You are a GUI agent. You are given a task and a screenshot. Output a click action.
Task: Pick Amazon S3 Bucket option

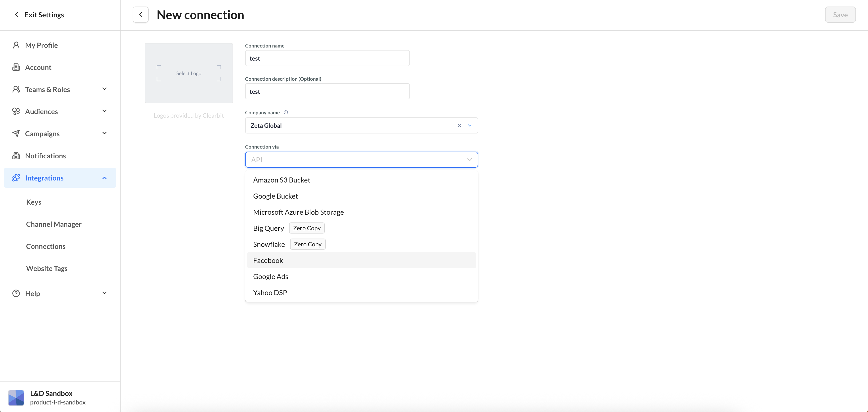pyautogui.click(x=282, y=180)
